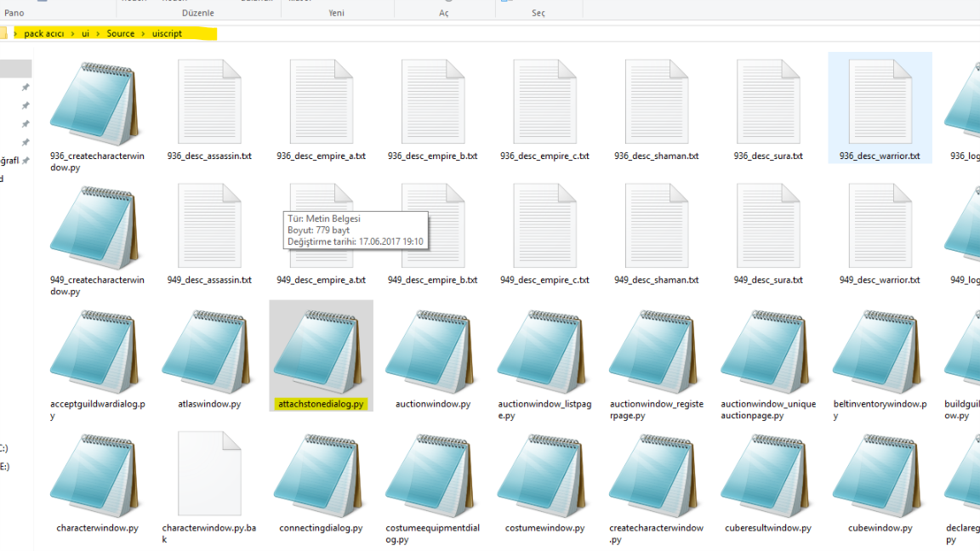Select the 936_desc_warrior.txt file icon
Viewport: 980px width, 551px height.
(880, 102)
